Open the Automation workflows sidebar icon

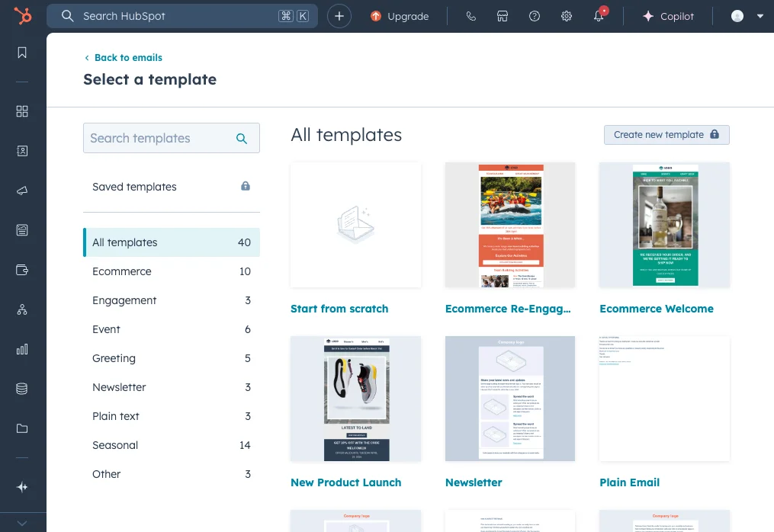pos(22,309)
